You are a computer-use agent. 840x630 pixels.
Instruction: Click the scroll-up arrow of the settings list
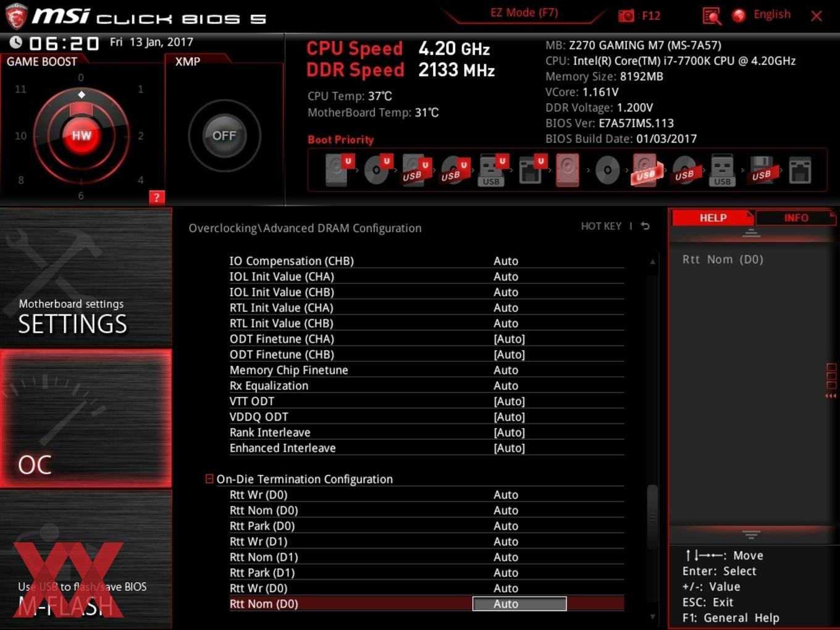(x=652, y=262)
